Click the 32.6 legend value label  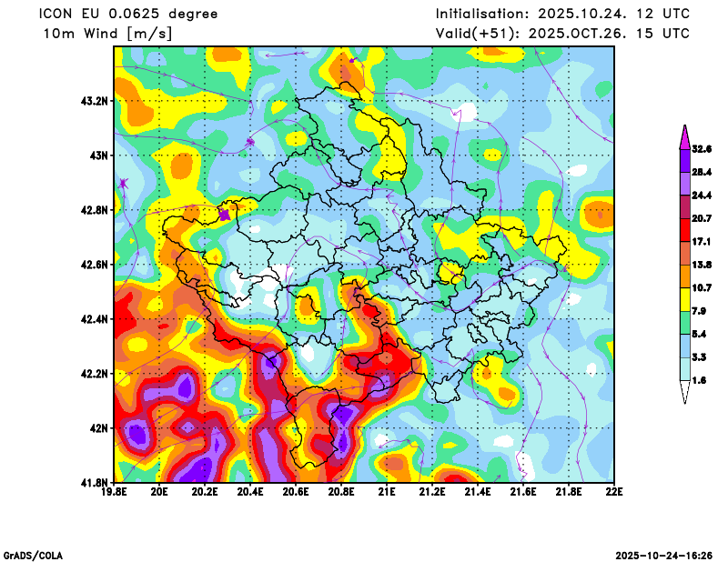tap(701, 148)
